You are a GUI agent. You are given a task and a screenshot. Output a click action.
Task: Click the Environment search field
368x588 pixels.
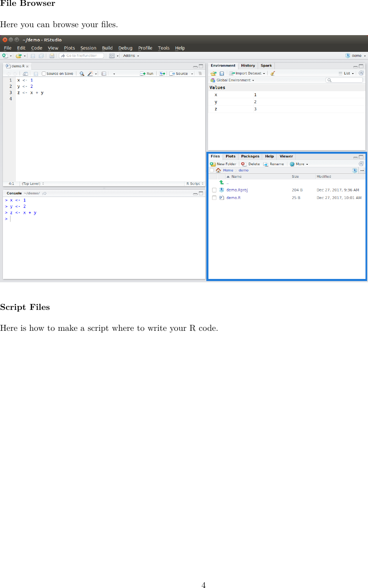[x=344, y=80]
